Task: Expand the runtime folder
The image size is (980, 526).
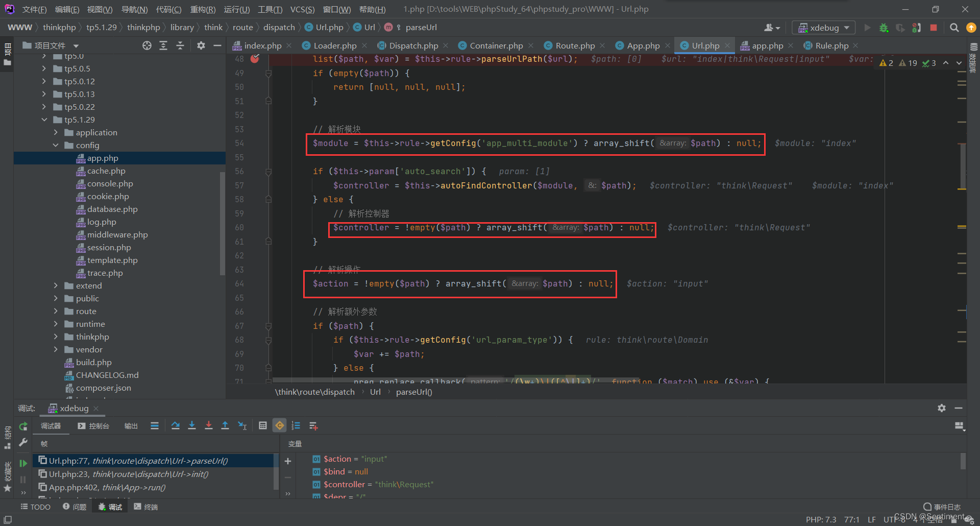Action: point(56,324)
